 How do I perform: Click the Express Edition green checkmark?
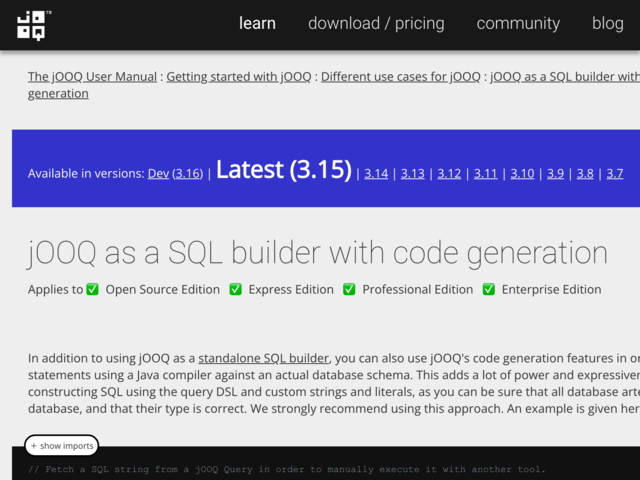[x=236, y=289]
